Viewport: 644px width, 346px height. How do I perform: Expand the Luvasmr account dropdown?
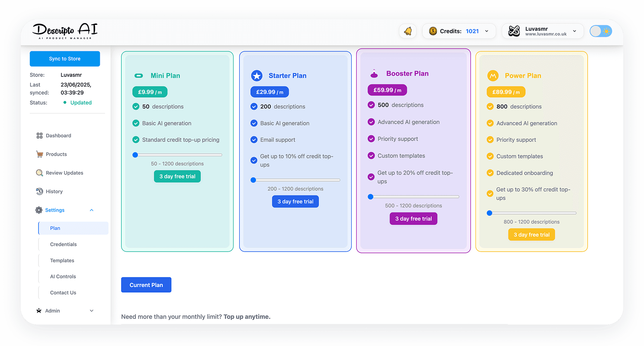(x=574, y=31)
